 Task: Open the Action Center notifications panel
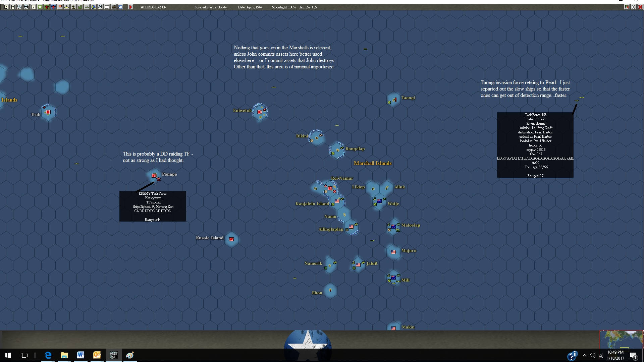click(x=633, y=355)
